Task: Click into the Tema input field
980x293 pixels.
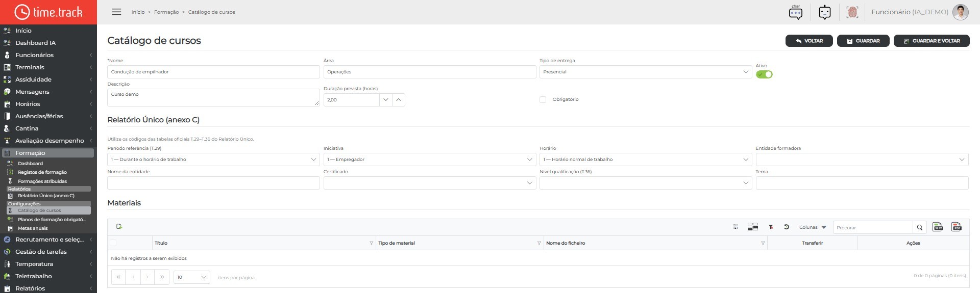Action: tap(862, 183)
